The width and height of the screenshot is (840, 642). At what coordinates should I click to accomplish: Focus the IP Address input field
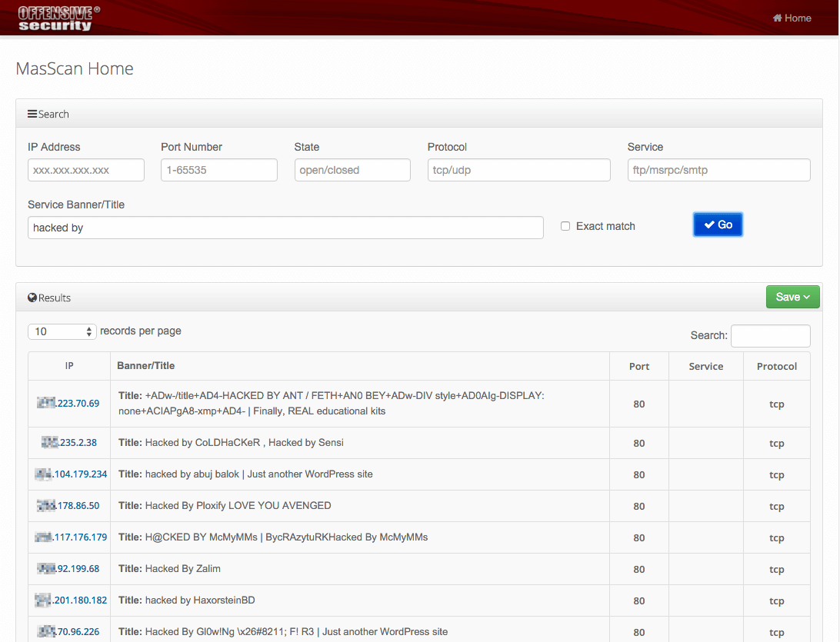coord(86,170)
